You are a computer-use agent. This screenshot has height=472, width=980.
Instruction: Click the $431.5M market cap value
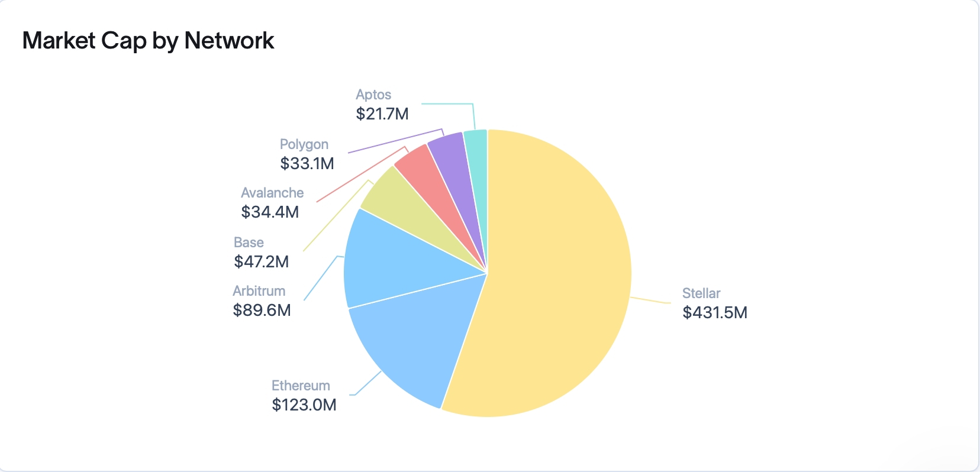click(714, 312)
